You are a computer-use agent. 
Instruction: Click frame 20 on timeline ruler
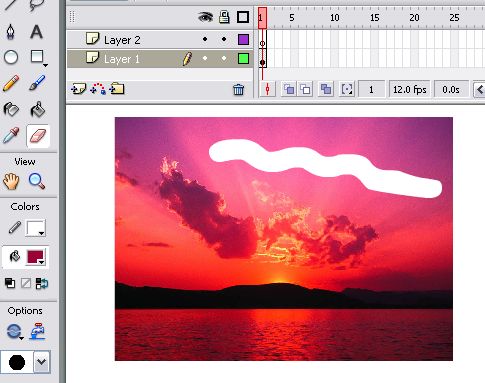click(414, 18)
